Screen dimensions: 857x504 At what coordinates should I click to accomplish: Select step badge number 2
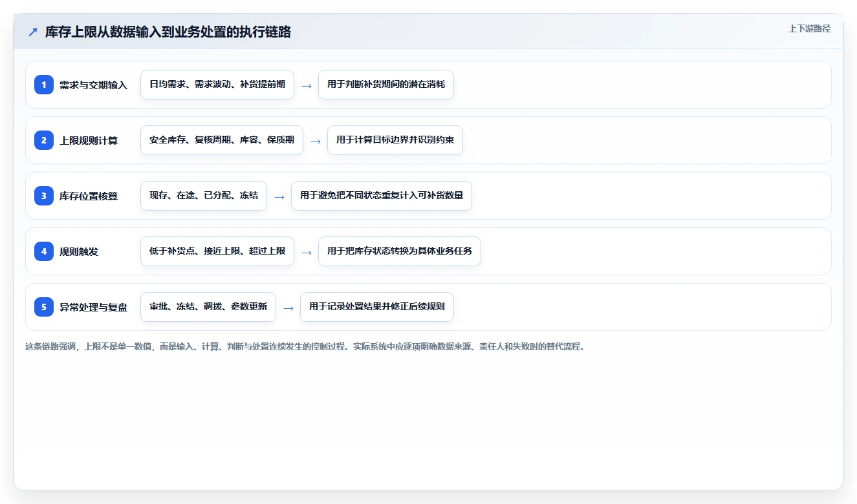coord(44,140)
